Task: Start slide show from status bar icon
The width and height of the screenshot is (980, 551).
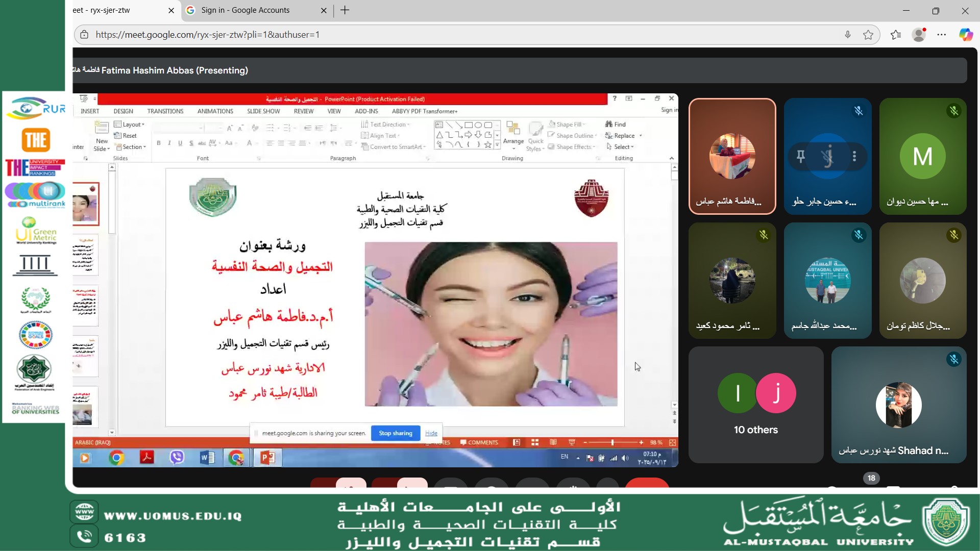Action: coord(572,442)
